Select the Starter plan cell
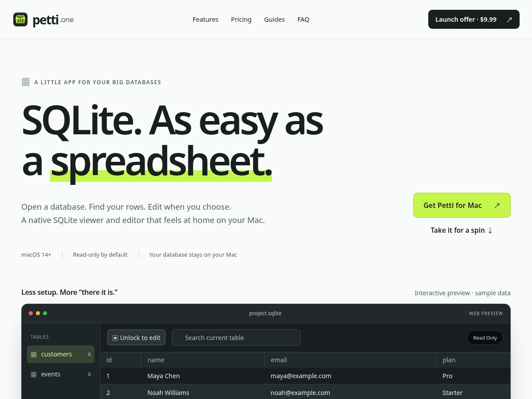 [x=473, y=392]
